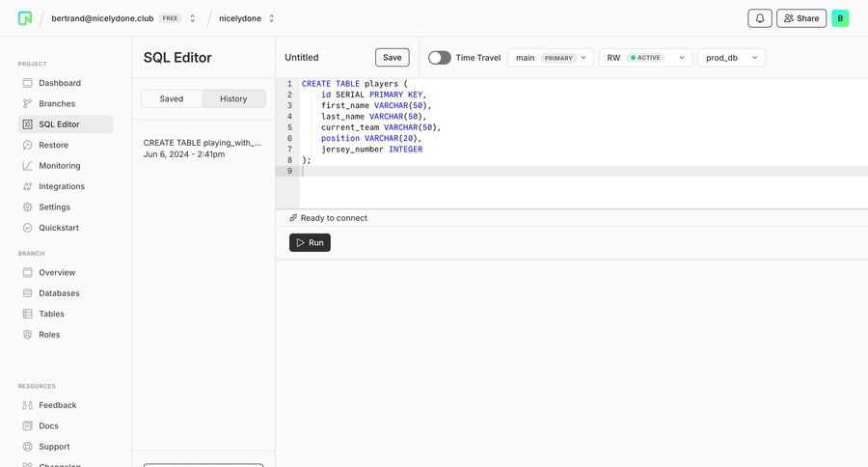Open Overview in the sidebar
The width and height of the screenshot is (868, 467).
[x=66, y=272]
